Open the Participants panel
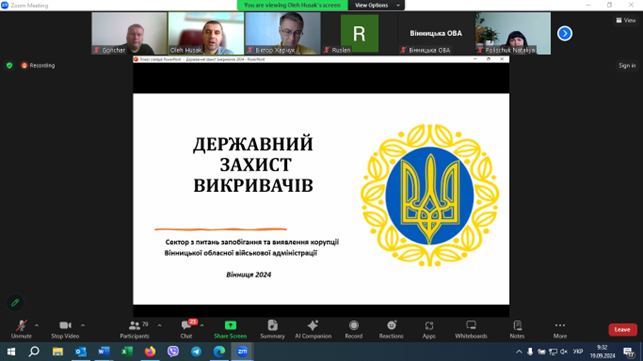Image resolution: width=643 pixels, height=361 pixels. (135, 329)
